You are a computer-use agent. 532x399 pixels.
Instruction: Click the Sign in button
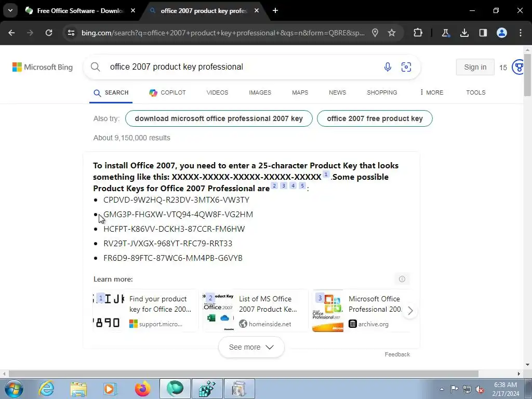(x=475, y=67)
